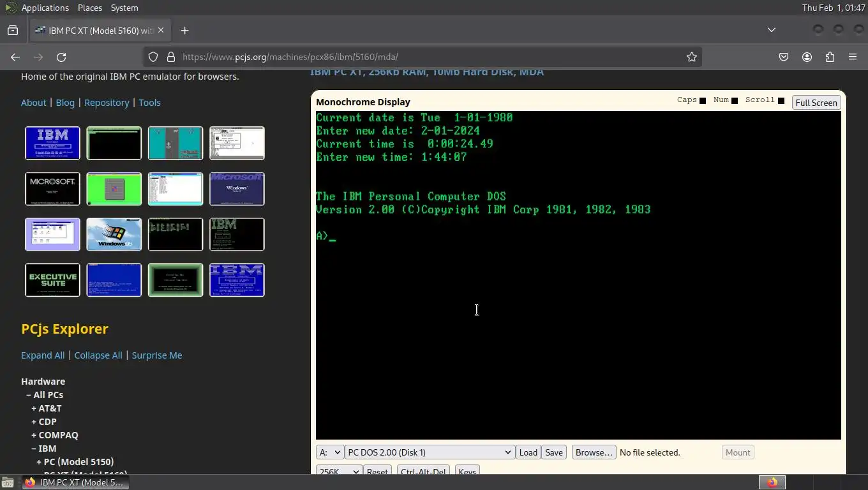Select the IBM PC XT taskbar window button
This screenshot has height=490, width=868.
pyautogui.click(x=75, y=482)
